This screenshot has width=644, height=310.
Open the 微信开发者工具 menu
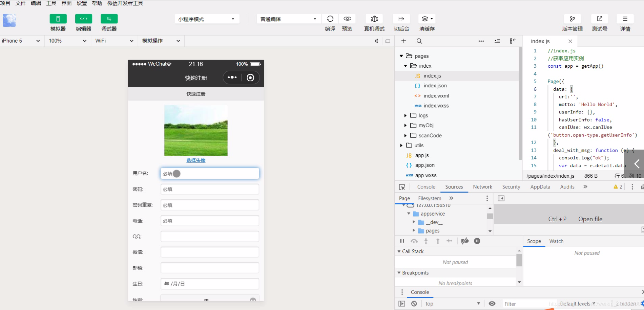point(125,3)
